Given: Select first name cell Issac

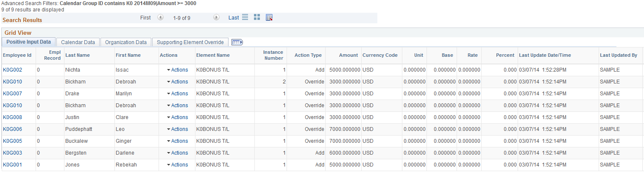Looking at the screenshot, I should pos(122,70).
